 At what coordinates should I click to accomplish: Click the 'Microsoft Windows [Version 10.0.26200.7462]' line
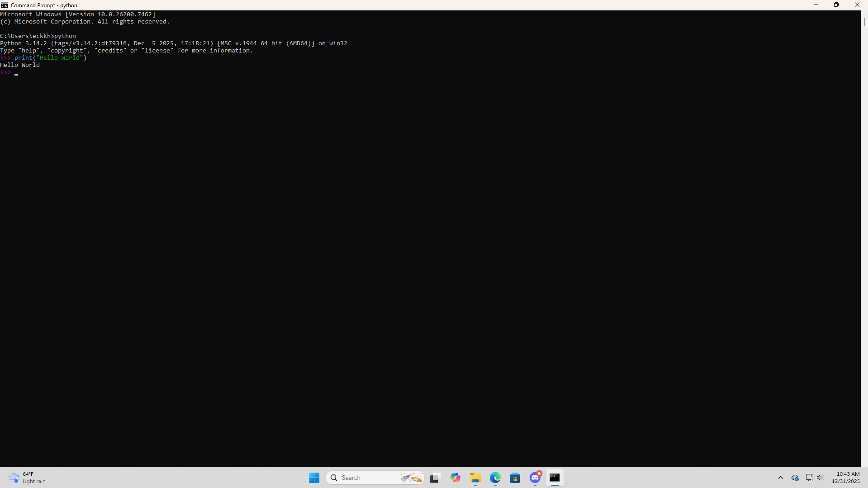coord(78,14)
